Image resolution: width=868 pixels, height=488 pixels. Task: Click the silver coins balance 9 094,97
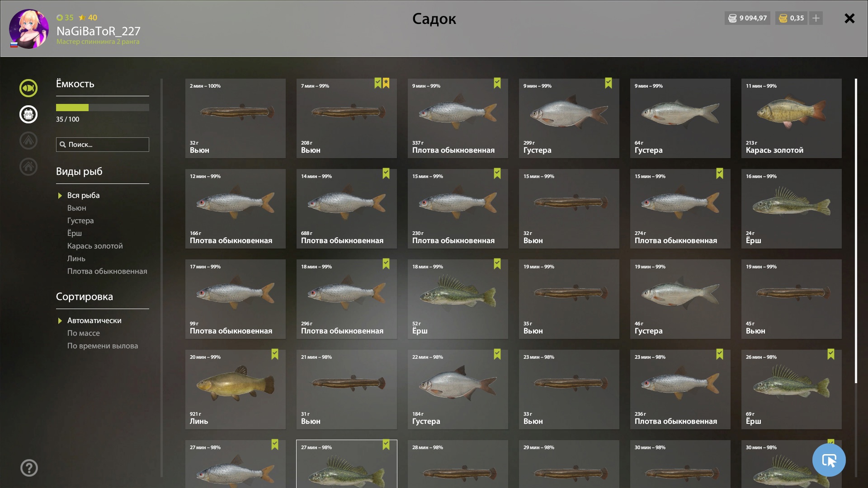click(747, 18)
